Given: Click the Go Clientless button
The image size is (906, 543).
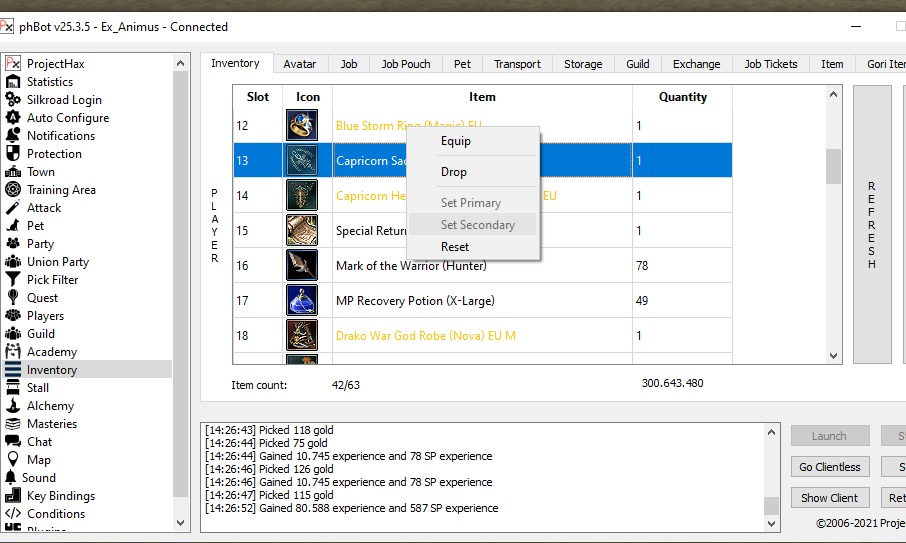Looking at the screenshot, I should 830,467.
